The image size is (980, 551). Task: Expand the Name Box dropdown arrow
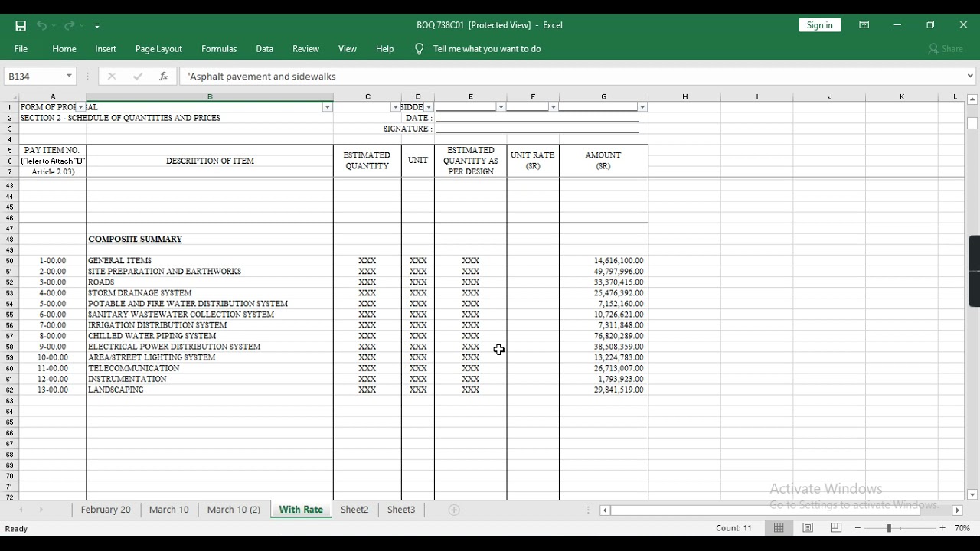[x=69, y=77]
